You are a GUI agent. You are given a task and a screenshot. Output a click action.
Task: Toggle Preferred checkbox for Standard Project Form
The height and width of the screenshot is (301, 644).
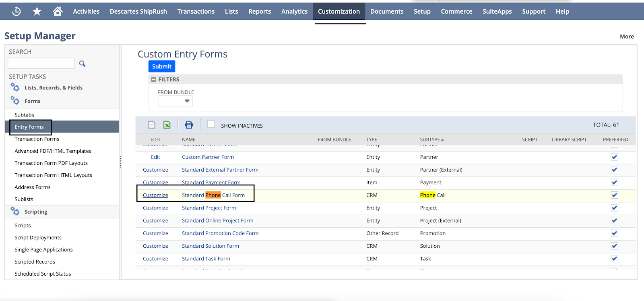click(x=614, y=208)
